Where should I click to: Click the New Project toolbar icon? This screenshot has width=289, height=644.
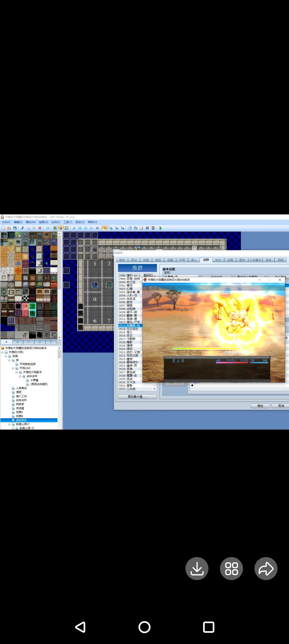tap(3, 228)
